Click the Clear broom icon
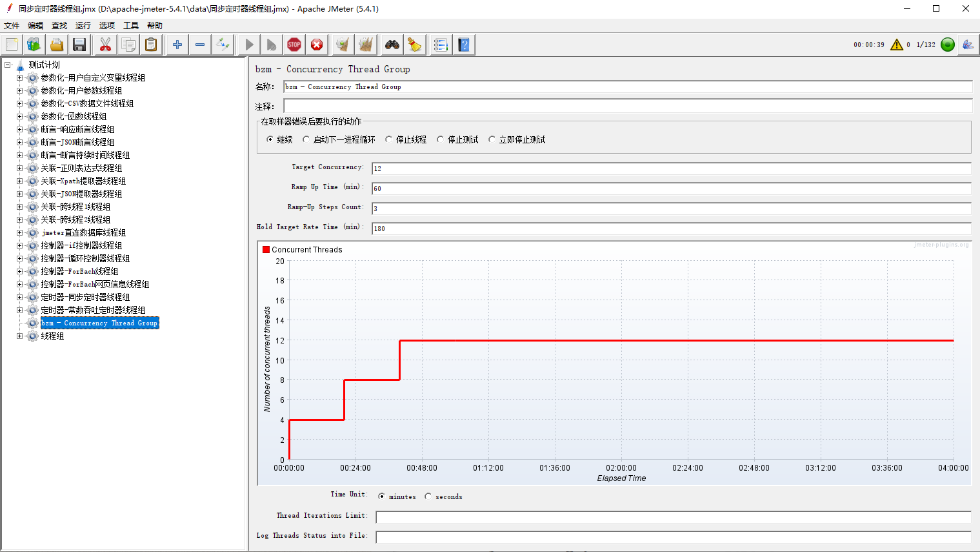 343,45
